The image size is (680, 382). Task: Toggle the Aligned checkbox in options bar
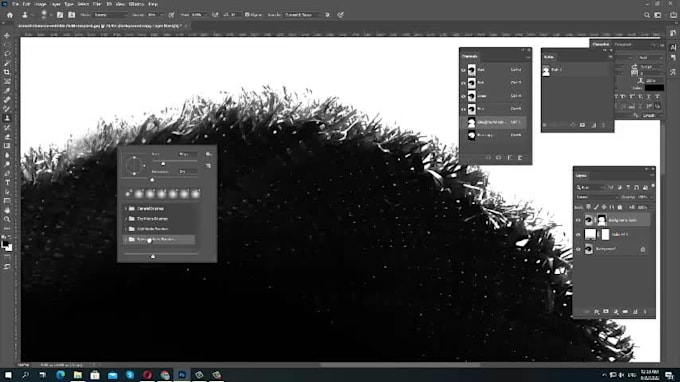click(x=247, y=15)
